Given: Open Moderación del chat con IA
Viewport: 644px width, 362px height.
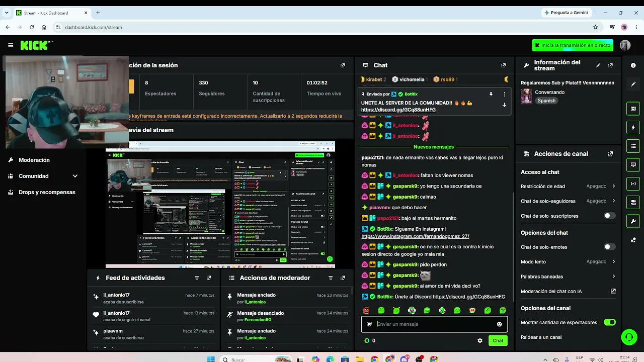Looking at the screenshot, I should [568, 291].
